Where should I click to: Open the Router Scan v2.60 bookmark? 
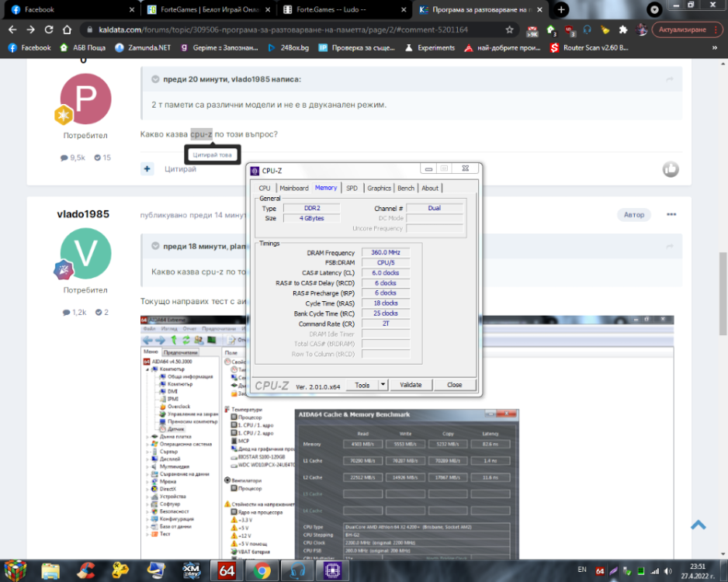click(x=589, y=48)
